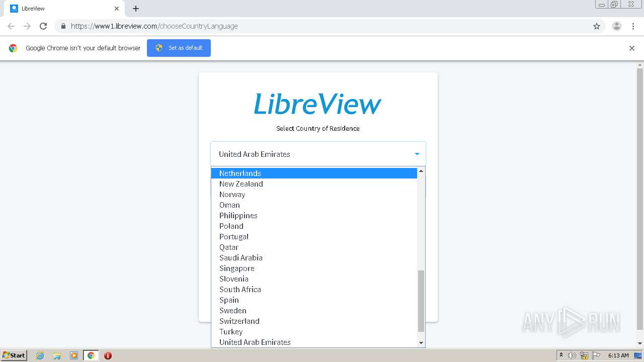The height and width of the screenshot is (362, 644).
Task: Launch Internet Explorer from taskbar
Action: [40, 355]
